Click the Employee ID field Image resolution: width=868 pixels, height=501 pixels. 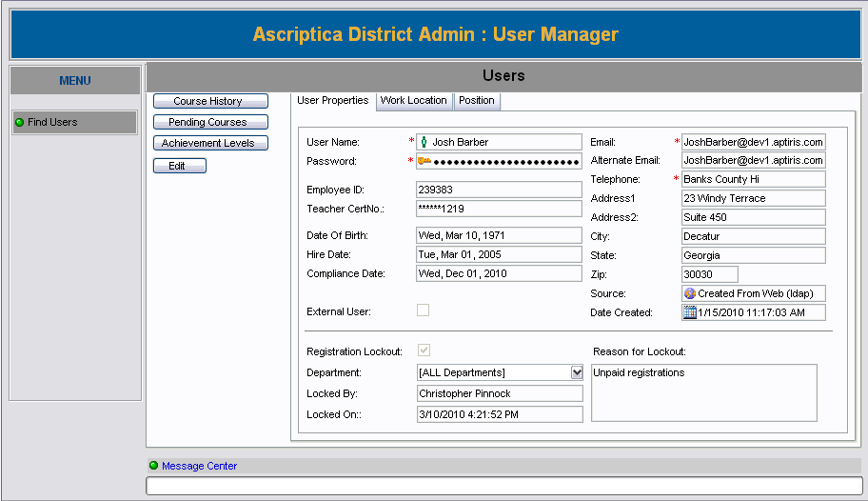click(x=498, y=190)
